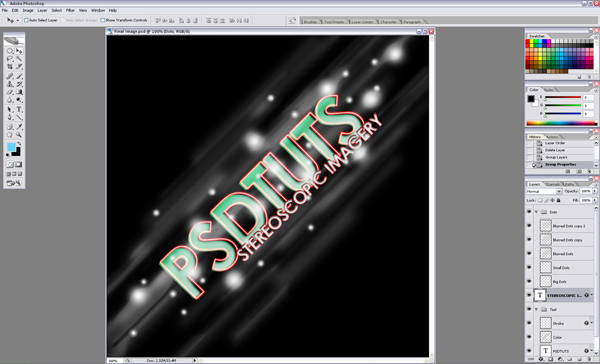
Task: Enable Auto Select Layer checkbox
Action: click(x=26, y=20)
